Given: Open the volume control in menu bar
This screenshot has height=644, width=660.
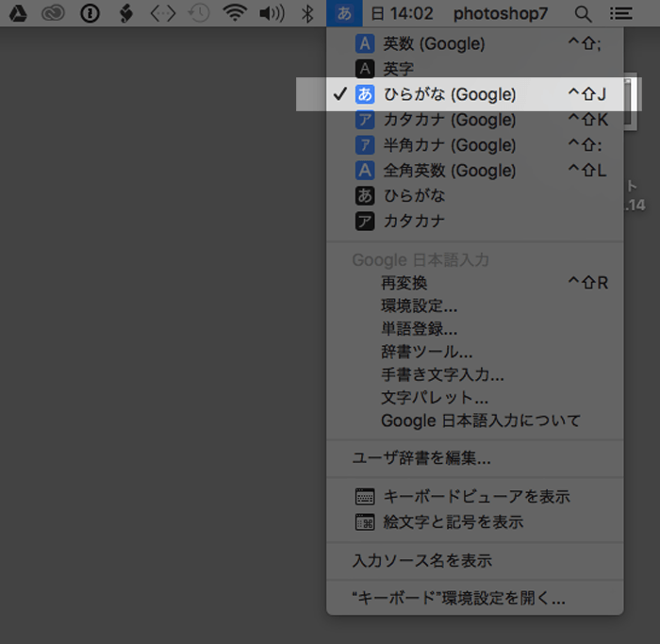Looking at the screenshot, I should (x=272, y=13).
